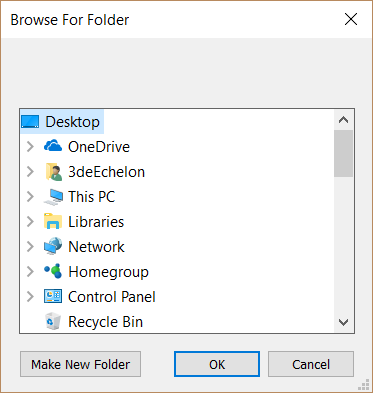Select the Libraries folder icon
This screenshot has height=393, width=373.
[x=53, y=221]
